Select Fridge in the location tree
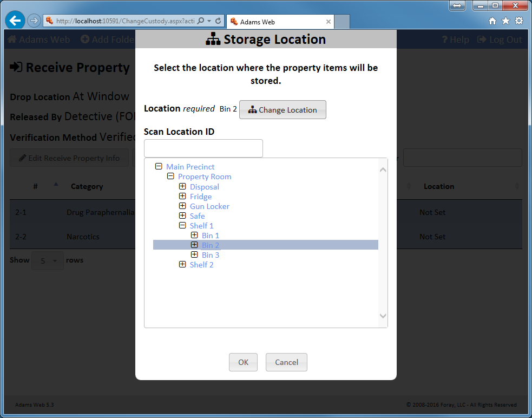 click(x=200, y=197)
